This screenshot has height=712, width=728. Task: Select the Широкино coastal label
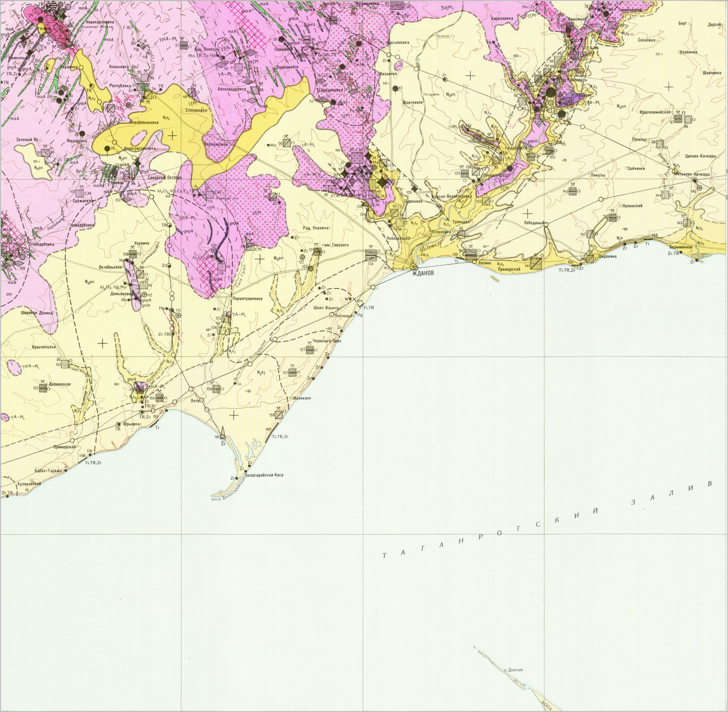point(607,257)
